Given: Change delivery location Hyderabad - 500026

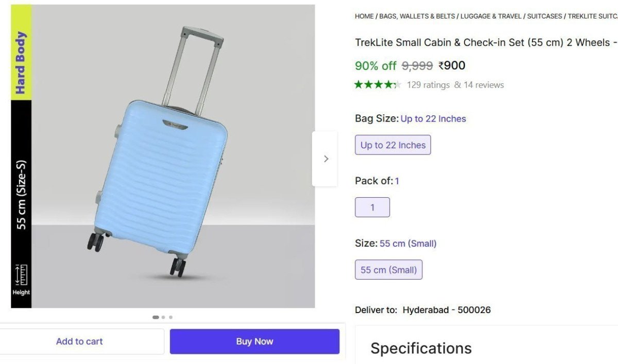Looking at the screenshot, I should 446,310.
